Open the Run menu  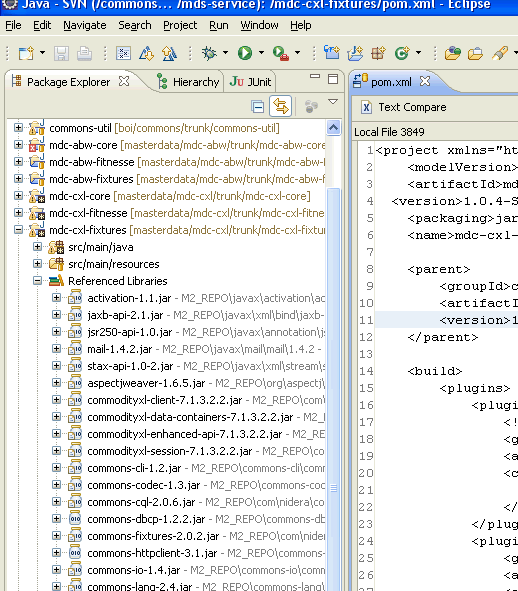pos(219,25)
